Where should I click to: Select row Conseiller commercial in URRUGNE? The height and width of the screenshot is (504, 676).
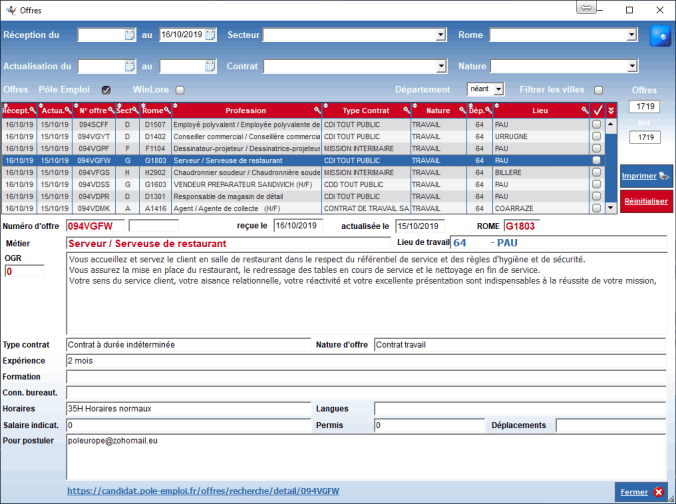[x=303, y=136]
